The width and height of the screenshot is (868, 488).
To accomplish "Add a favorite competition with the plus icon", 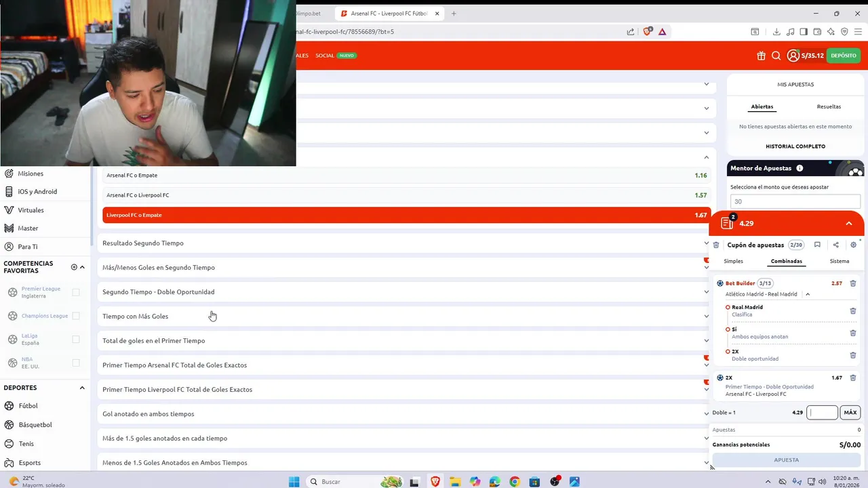I will tap(74, 267).
